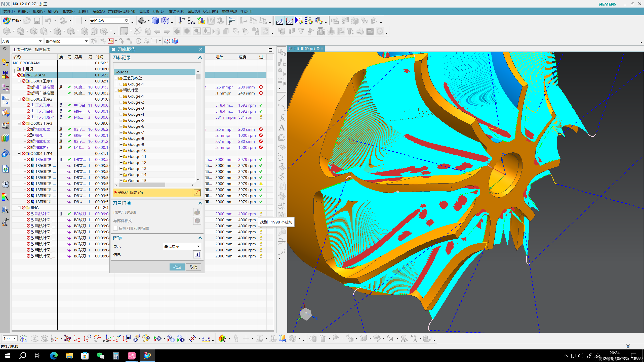Open the History clock sidebar icon
This screenshot has width=644, height=362.
click(x=5, y=185)
